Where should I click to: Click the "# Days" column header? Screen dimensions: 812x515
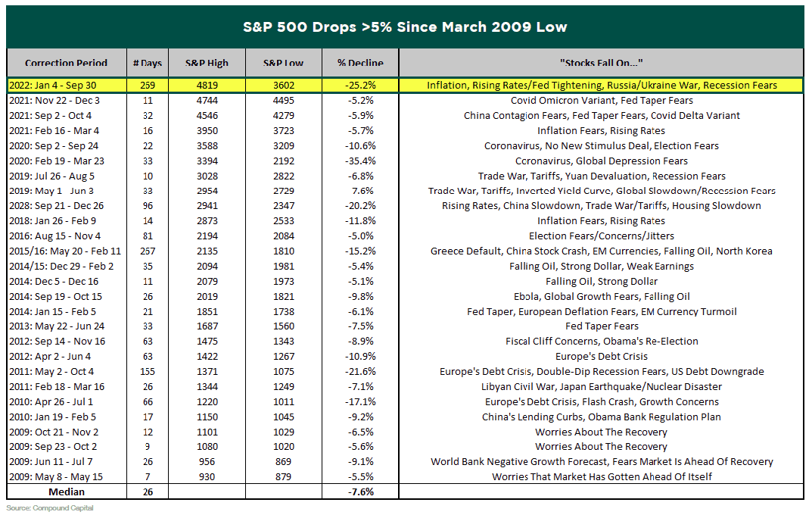(x=145, y=63)
